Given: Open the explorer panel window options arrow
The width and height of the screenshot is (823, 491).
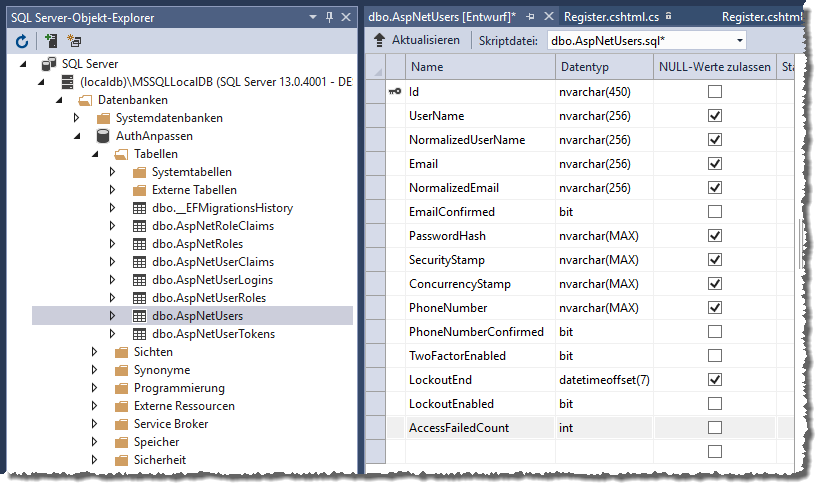Looking at the screenshot, I should click(313, 17).
